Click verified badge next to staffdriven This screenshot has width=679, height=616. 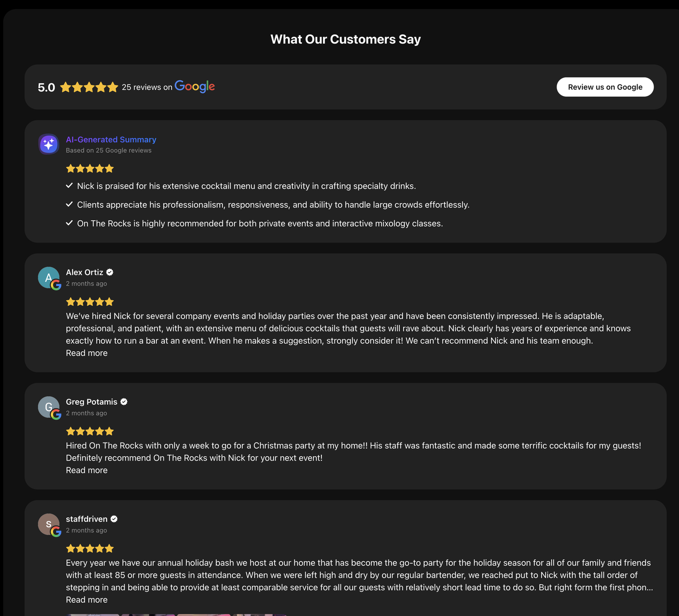click(x=114, y=519)
